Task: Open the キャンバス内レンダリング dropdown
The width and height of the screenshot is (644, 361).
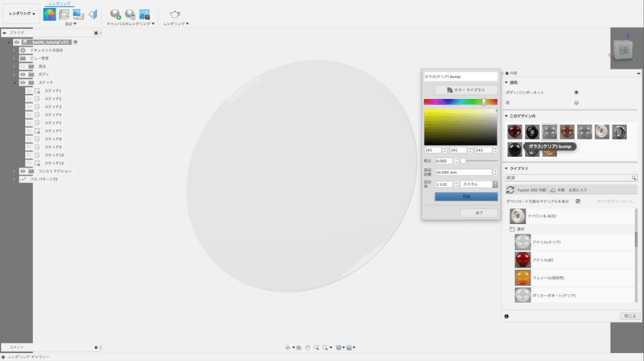Action: point(130,24)
